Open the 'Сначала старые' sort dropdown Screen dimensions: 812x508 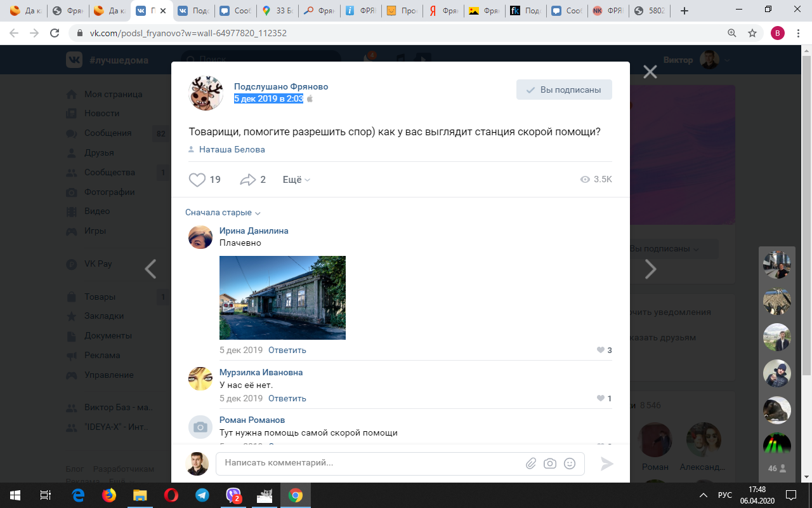coord(223,213)
